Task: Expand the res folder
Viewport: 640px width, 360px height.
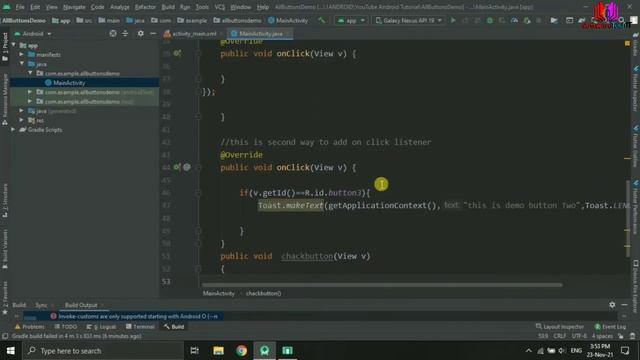Action: [22, 120]
